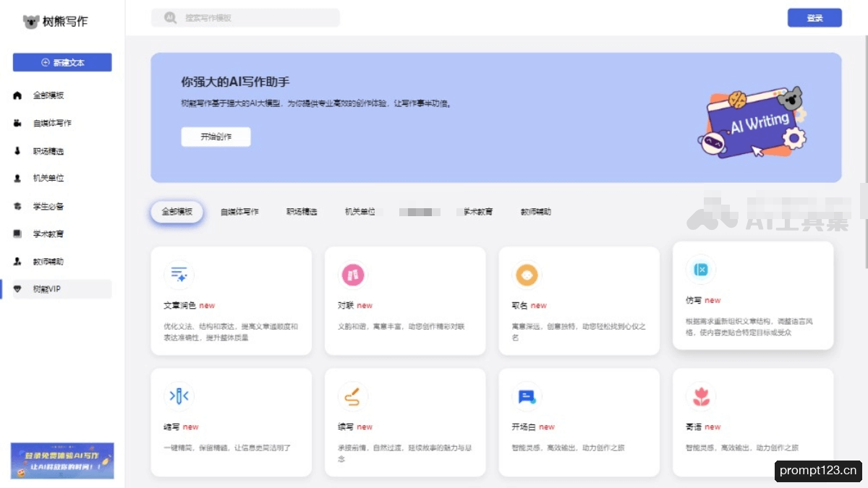Click the 取名 description starting 寓意深远
Image resolution: width=868 pixels, height=488 pixels.
pos(579,332)
